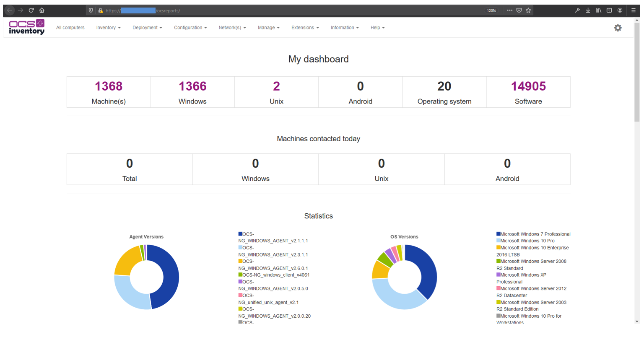This screenshot has height=337, width=644.
Task: Select the 0 Total machines contacted today
Action: click(x=130, y=163)
